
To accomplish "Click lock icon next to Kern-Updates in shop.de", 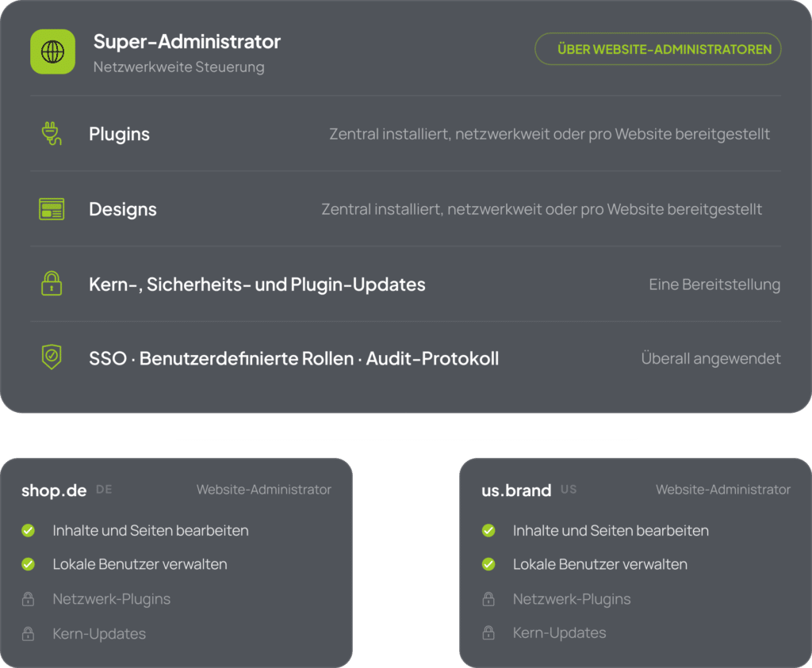I will tap(28, 634).
